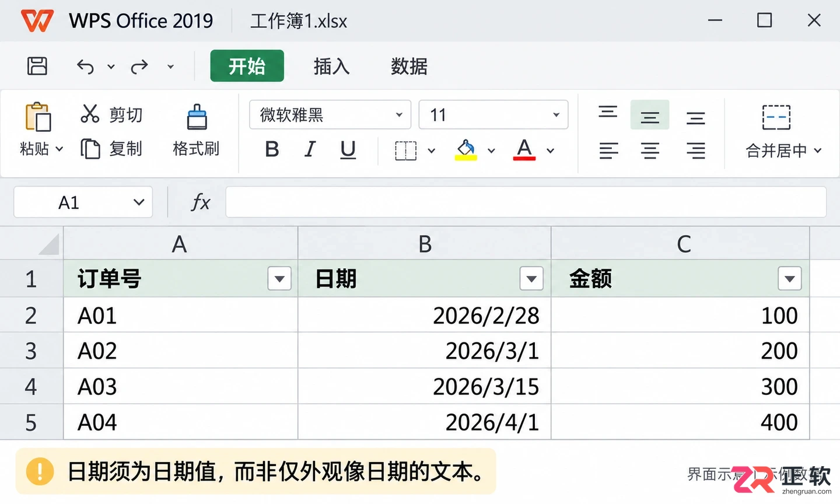Open the 订单号 column filter dropdown
Screen dimensions: 840x504
(279, 279)
